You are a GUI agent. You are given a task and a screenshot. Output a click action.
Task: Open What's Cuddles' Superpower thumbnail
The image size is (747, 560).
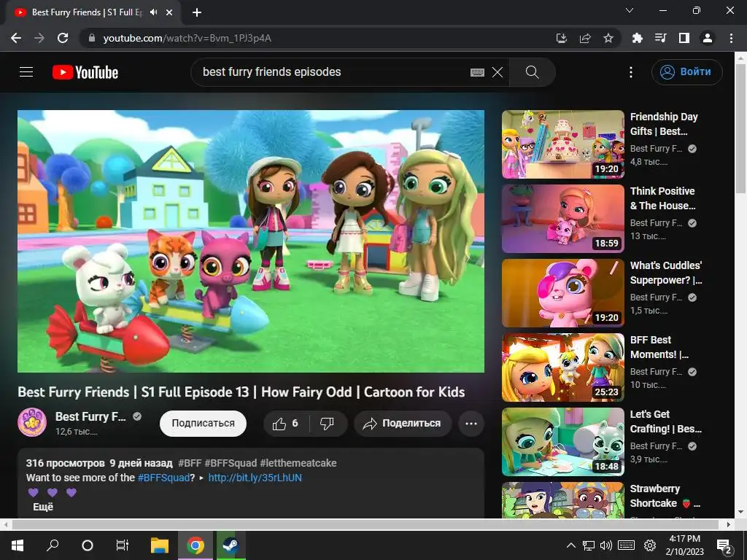click(x=563, y=293)
